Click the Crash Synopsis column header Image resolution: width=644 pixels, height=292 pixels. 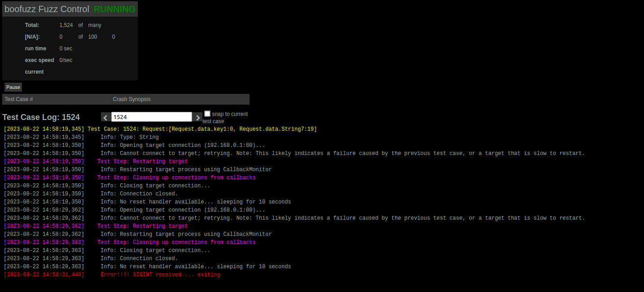coord(131,99)
